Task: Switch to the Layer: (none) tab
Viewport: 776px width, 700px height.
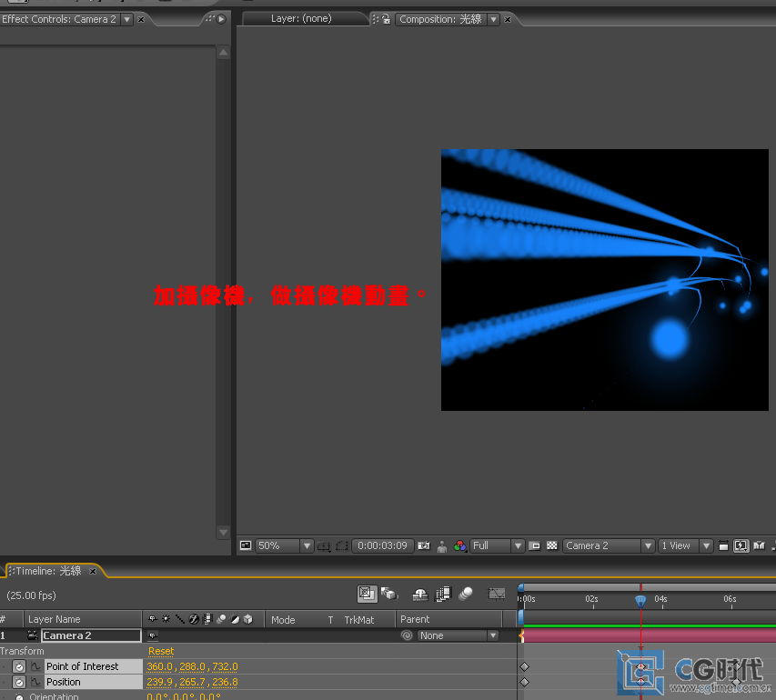Action: coord(301,18)
